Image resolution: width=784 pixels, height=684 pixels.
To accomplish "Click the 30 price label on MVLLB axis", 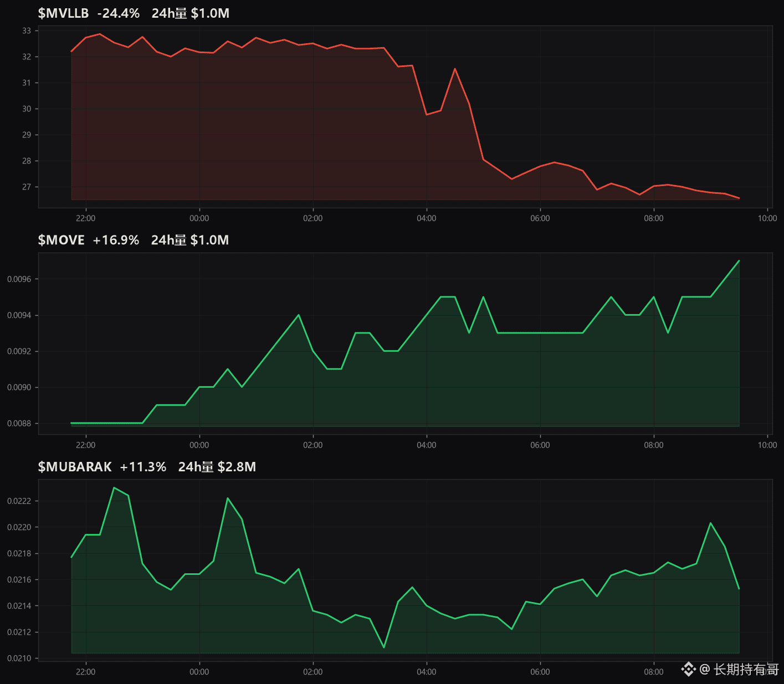I will pos(27,109).
